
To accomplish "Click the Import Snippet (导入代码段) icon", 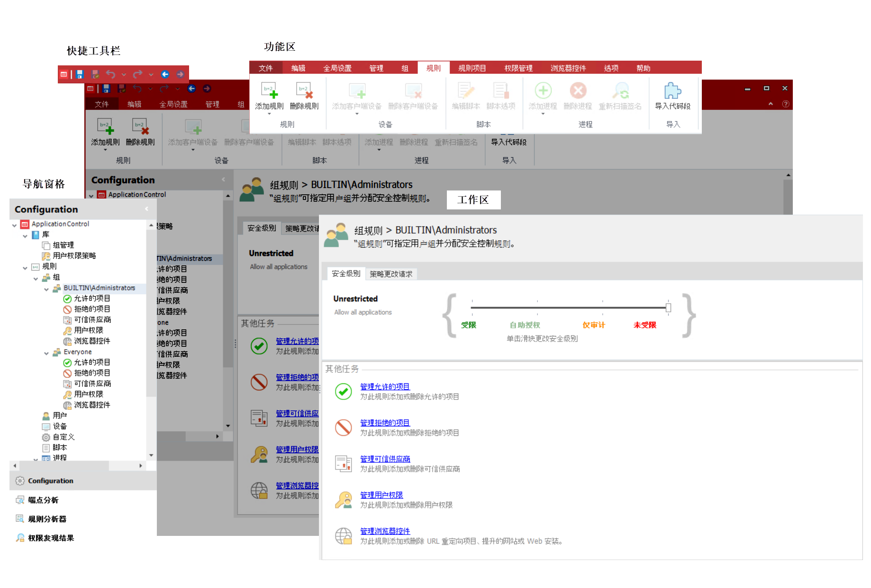I will coord(672,91).
